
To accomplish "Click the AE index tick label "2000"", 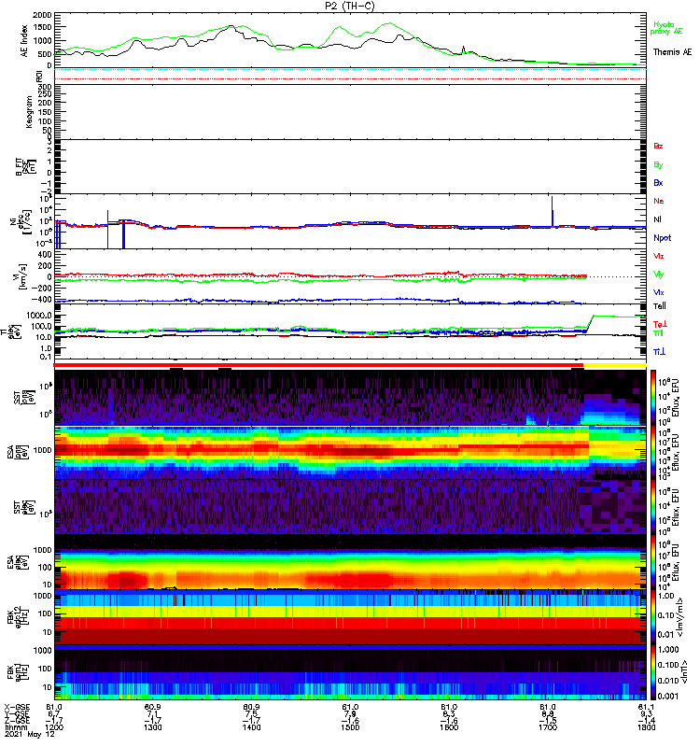I will 42,15.
